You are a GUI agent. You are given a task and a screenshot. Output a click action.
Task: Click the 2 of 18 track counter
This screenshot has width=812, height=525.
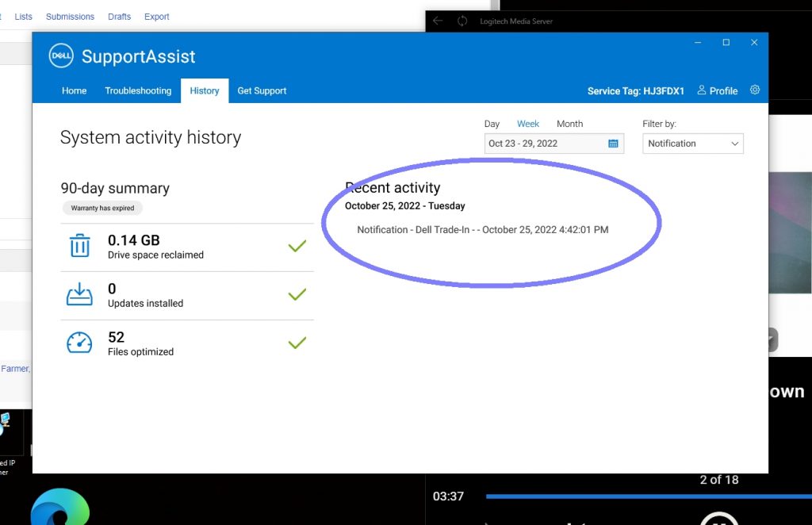click(718, 480)
